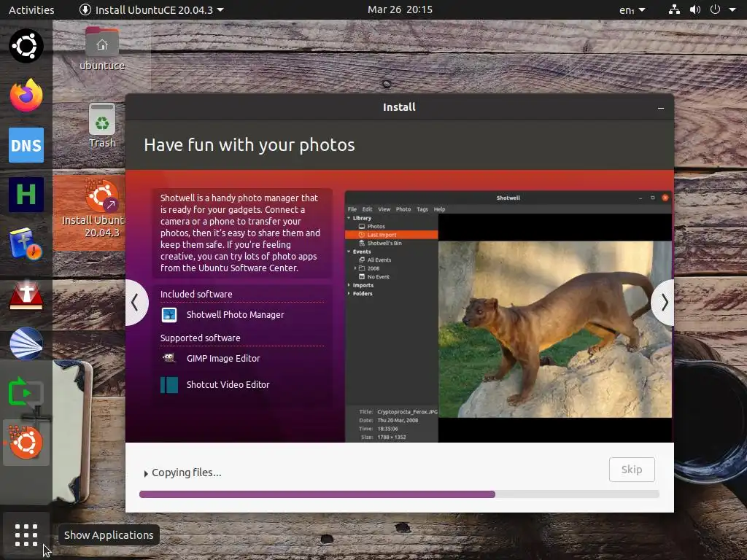The image size is (747, 560).
Task: Click the 'Have fun with your photos' heading
Action: click(x=249, y=145)
